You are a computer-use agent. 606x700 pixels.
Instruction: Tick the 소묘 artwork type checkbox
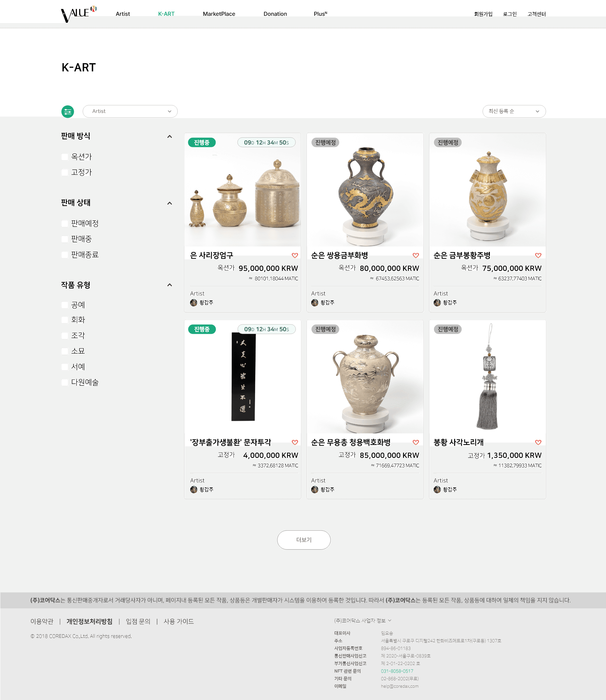point(65,351)
